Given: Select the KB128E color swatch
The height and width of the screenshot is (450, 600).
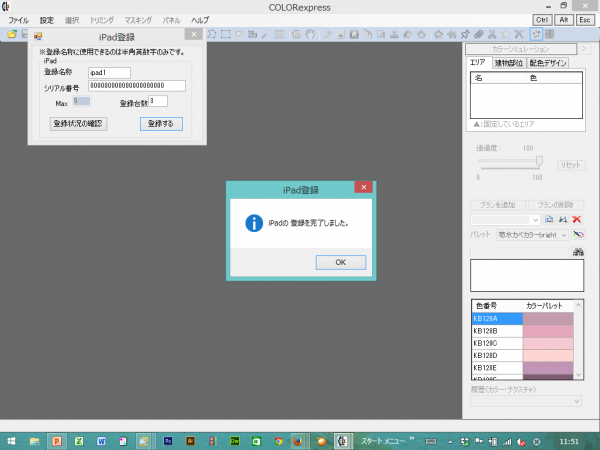Looking at the screenshot, I should pyautogui.click(x=548, y=368).
